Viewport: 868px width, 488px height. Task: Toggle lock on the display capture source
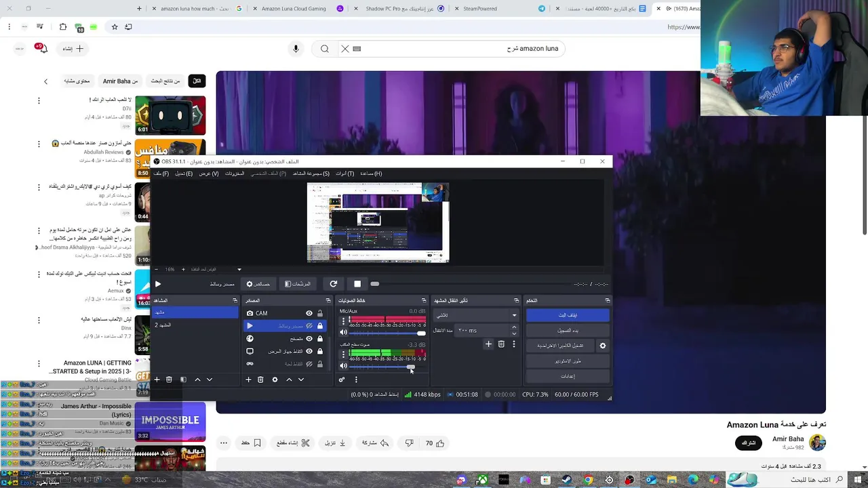(320, 351)
